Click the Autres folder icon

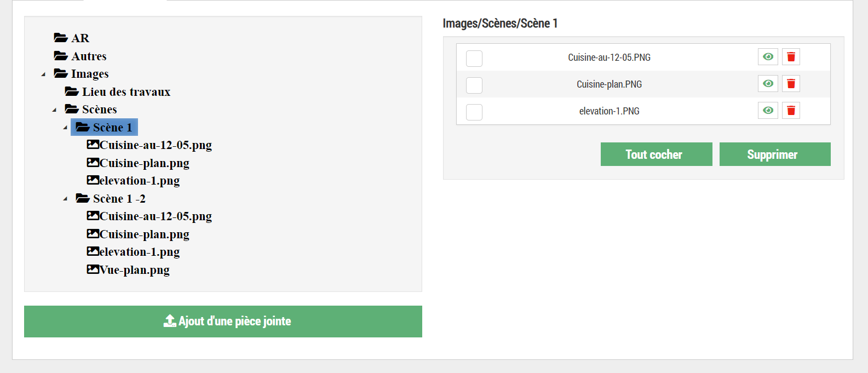[61, 56]
